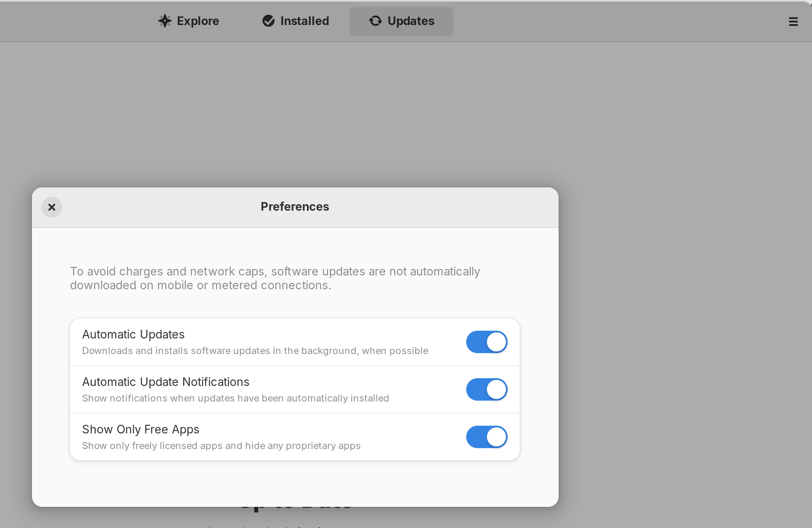Switch to the Explore tab label
Viewport: 812px width, 528px height.
click(198, 21)
